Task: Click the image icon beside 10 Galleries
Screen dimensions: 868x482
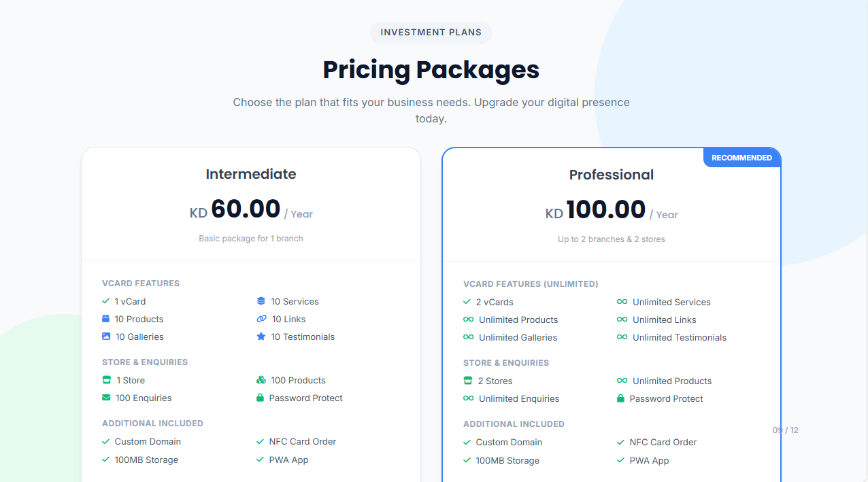Action: pos(106,337)
